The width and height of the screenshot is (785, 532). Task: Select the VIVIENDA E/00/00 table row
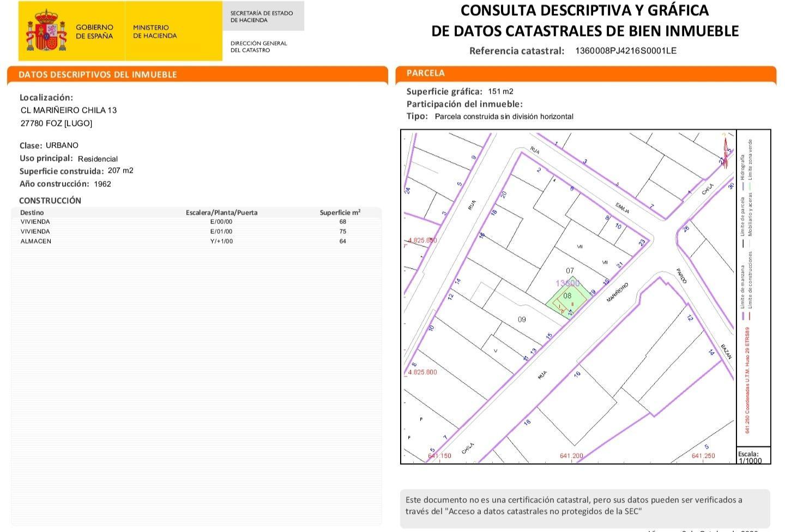(x=196, y=222)
